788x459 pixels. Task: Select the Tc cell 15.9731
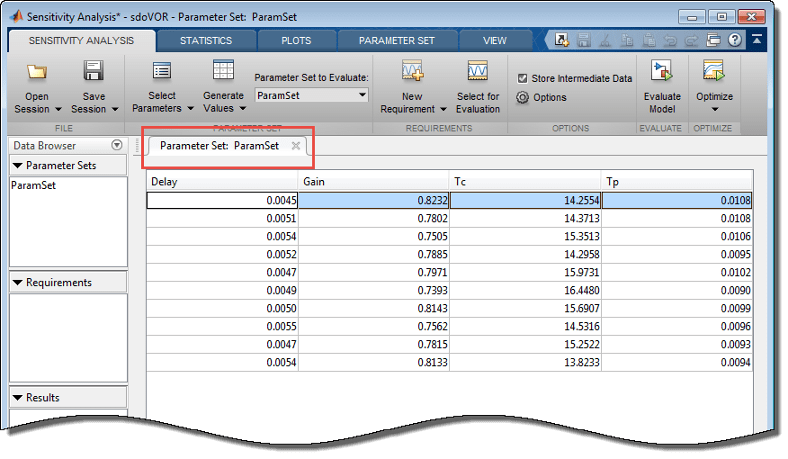[x=525, y=272]
